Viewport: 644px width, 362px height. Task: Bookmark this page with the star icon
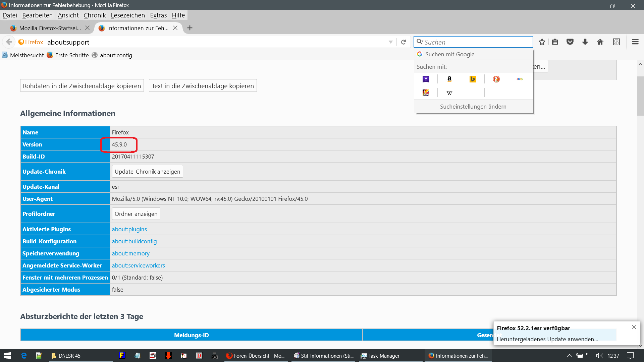point(542,42)
